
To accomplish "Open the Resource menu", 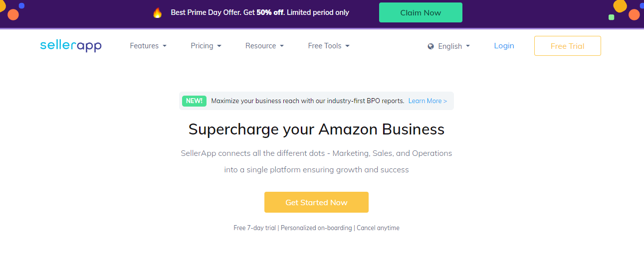I will coord(264,46).
